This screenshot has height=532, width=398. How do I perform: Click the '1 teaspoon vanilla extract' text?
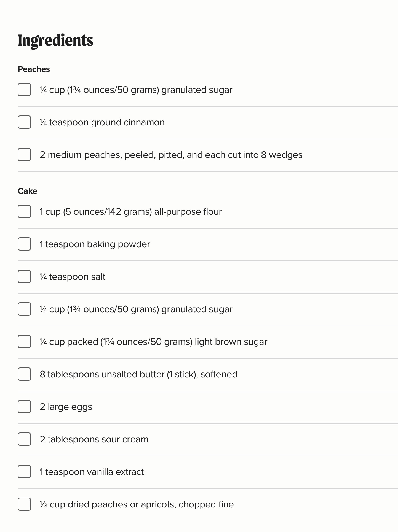[92, 472]
